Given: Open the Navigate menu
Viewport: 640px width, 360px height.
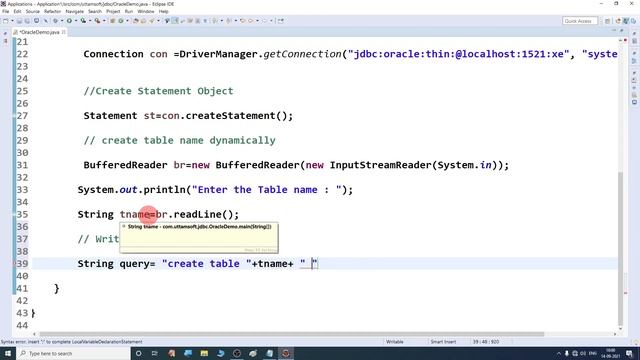Looking at the screenshot, I should [x=74, y=11].
